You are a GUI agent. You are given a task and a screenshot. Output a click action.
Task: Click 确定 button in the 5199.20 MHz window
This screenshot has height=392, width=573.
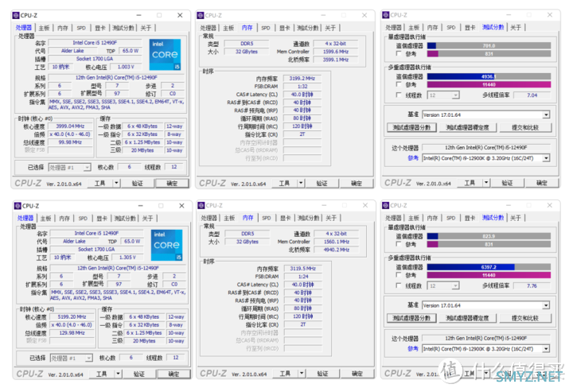pyautogui.click(x=173, y=375)
